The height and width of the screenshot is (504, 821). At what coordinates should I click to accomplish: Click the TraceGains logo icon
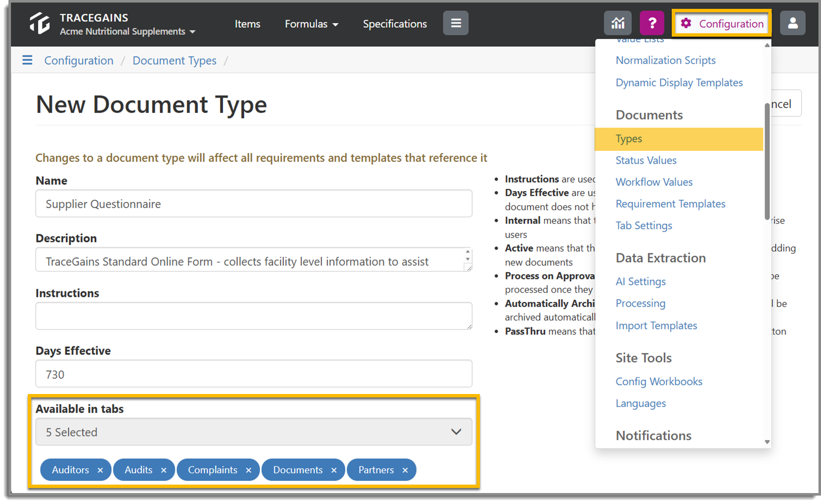(x=40, y=23)
